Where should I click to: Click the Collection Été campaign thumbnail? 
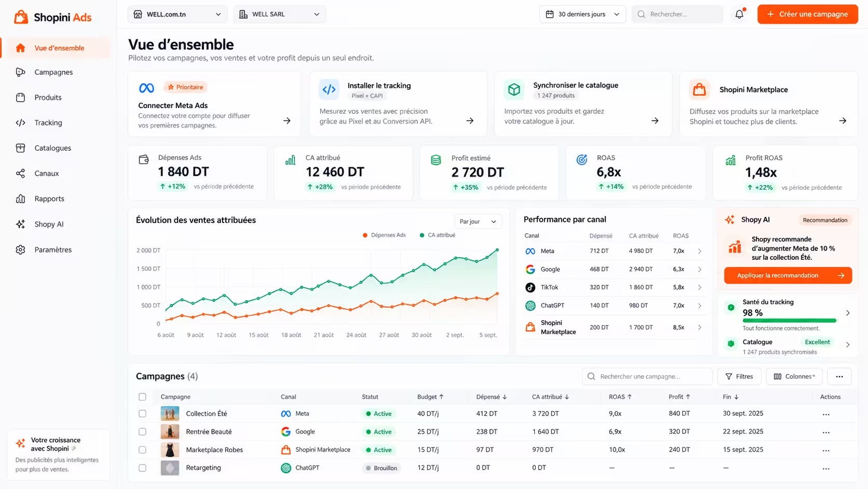[x=170, y=414]
